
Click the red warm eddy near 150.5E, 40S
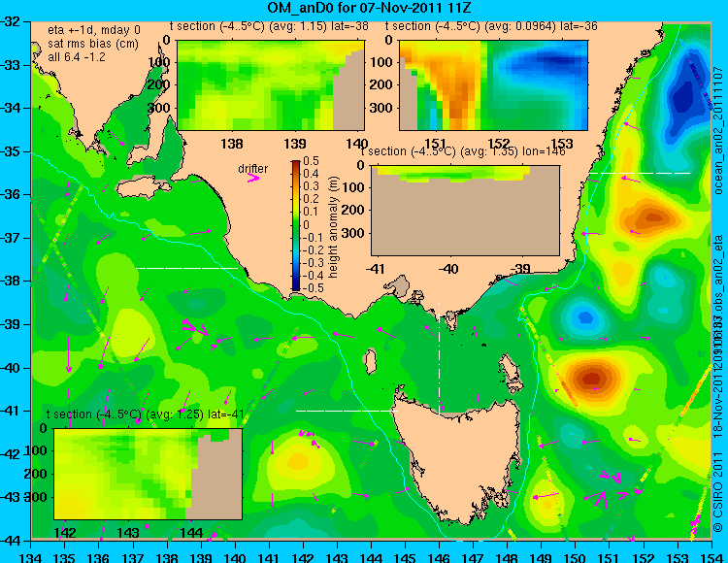[591, 378]
